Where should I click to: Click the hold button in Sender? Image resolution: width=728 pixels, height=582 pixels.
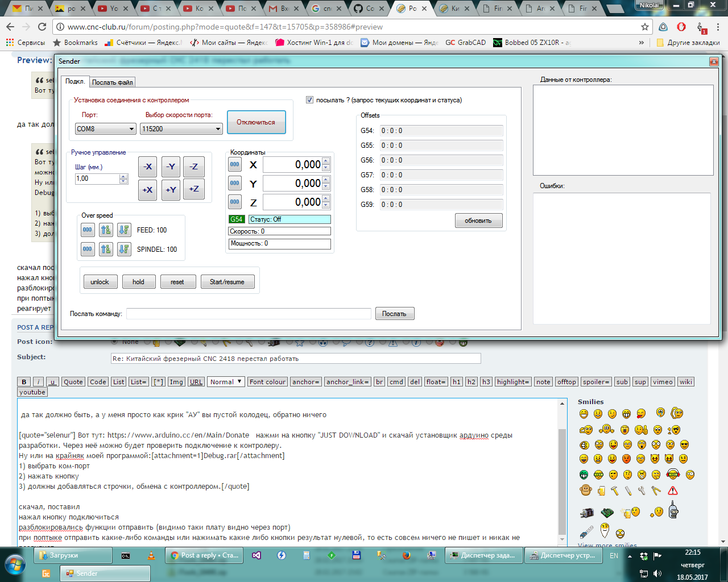click(139, 282)
